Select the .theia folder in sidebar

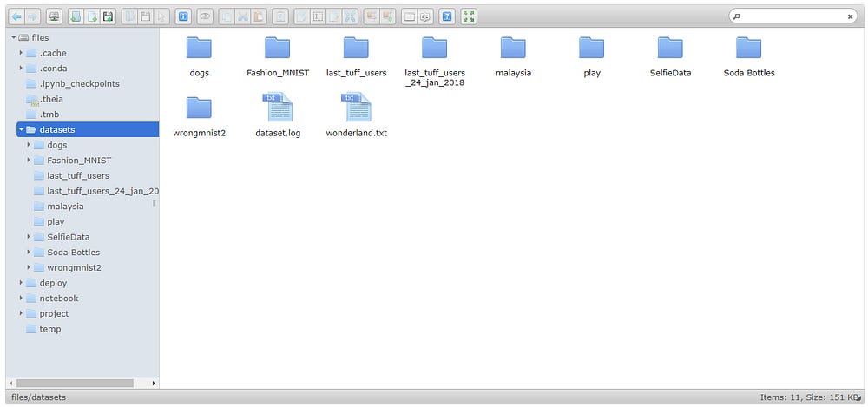[x=51, y=99]
